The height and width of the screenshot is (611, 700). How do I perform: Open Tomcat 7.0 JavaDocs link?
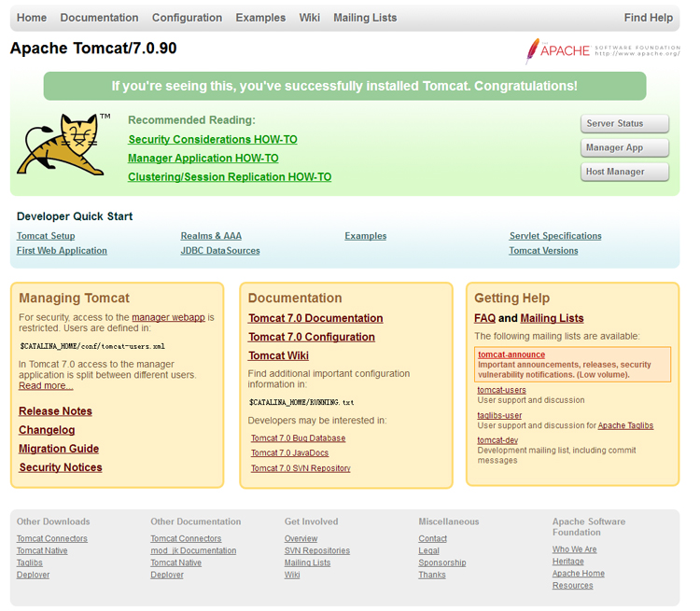[289, 453]
